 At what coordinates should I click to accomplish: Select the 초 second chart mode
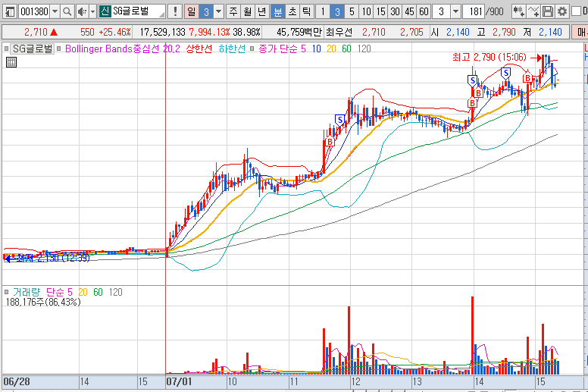(292, 11)
